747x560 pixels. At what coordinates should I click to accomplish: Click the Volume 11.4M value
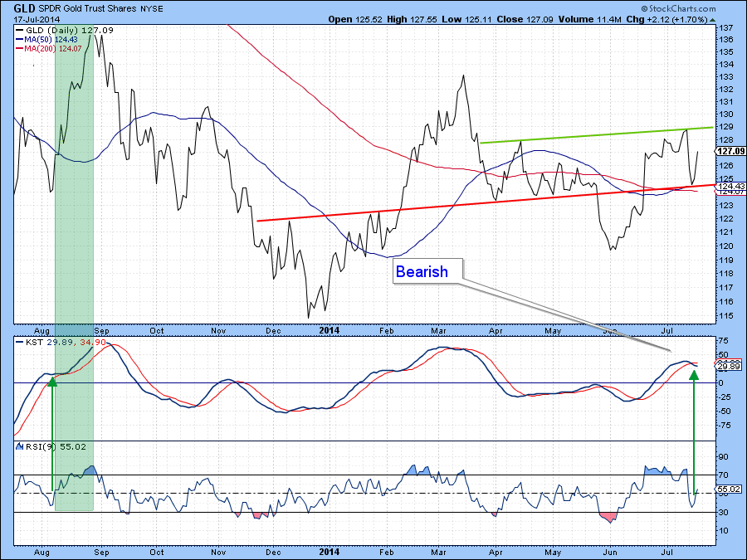(x=590, y=20)
